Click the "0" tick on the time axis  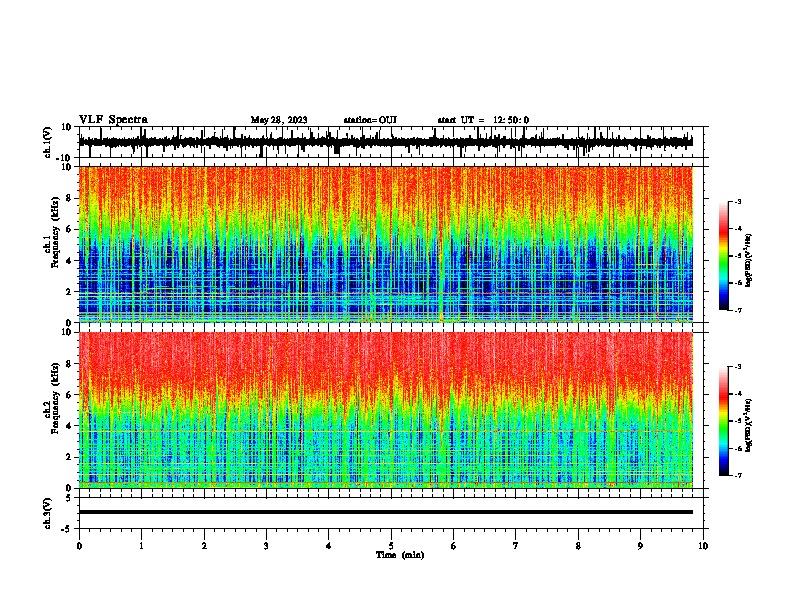pos(79,546)
